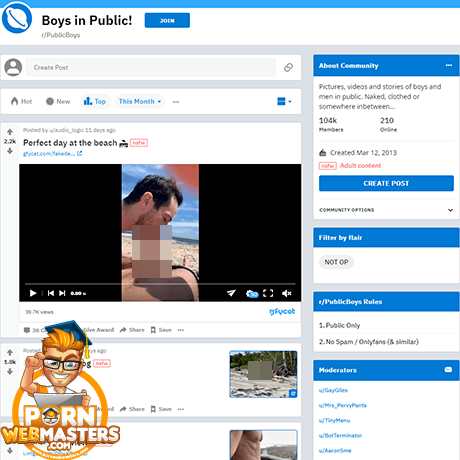This screenshot has height=460, width=460.
Task: Click the 210 Online count
Action: tap(388, 124)
